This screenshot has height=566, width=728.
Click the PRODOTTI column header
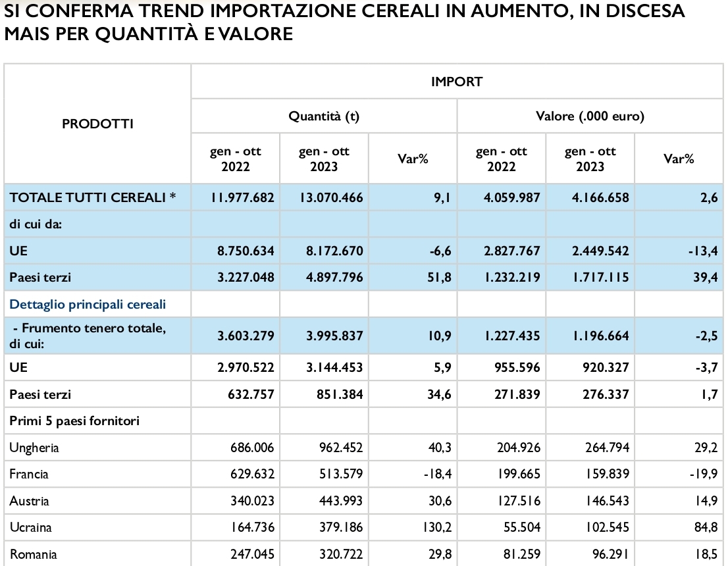tap(97, 124)
